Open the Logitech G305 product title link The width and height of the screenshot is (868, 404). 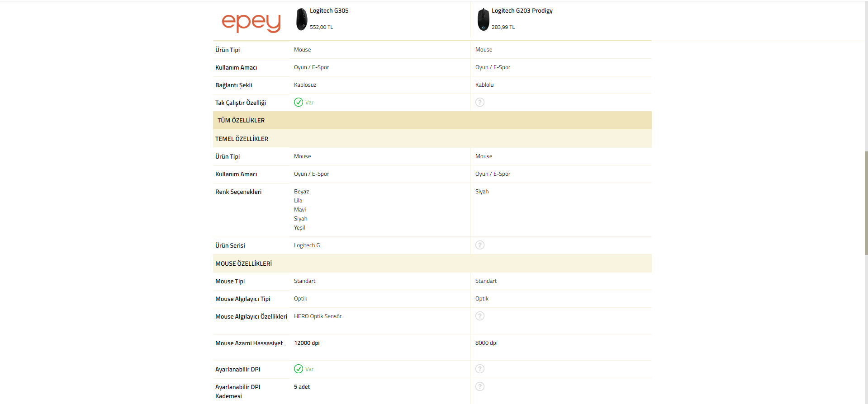329,10
